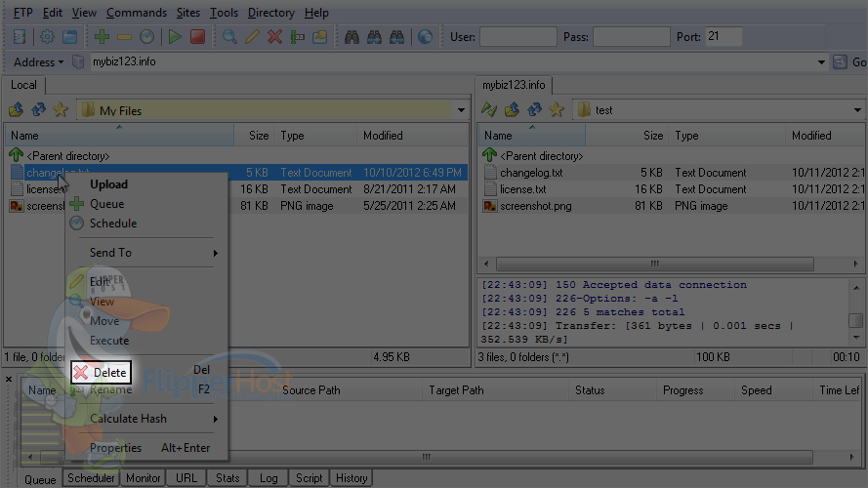Image resolution: width=868 pixels, height=488 pixels.
Task: Click the new folder icon in the toolbar
Action: pyautogui.click(x=320, y=37)
